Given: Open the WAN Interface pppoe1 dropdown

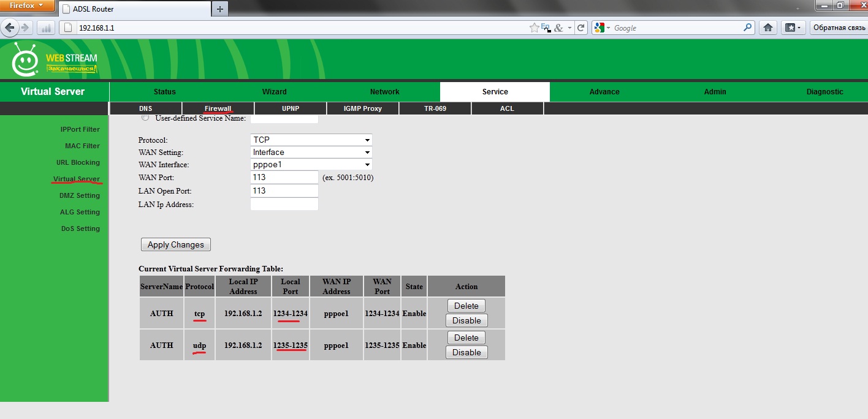Looking at the screenshot, I should (311, 165).
